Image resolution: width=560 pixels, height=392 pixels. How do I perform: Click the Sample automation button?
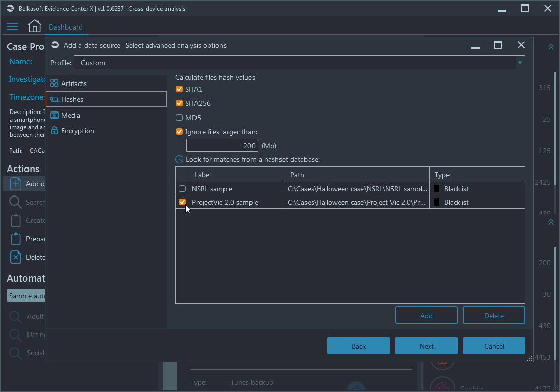pyautogui.click(x=26, y=296)
